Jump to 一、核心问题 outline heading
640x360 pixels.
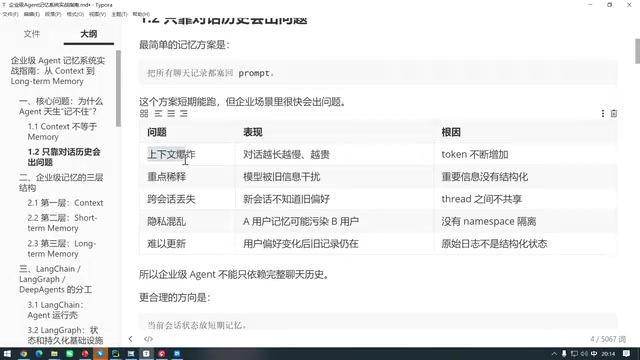pos(61,106)
